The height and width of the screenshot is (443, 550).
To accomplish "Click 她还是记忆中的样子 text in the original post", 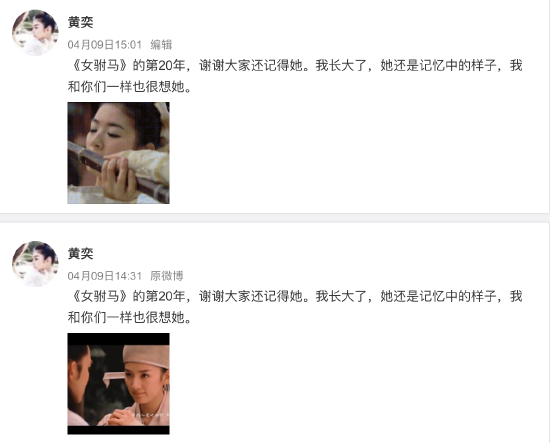I will tap(438, 296).
